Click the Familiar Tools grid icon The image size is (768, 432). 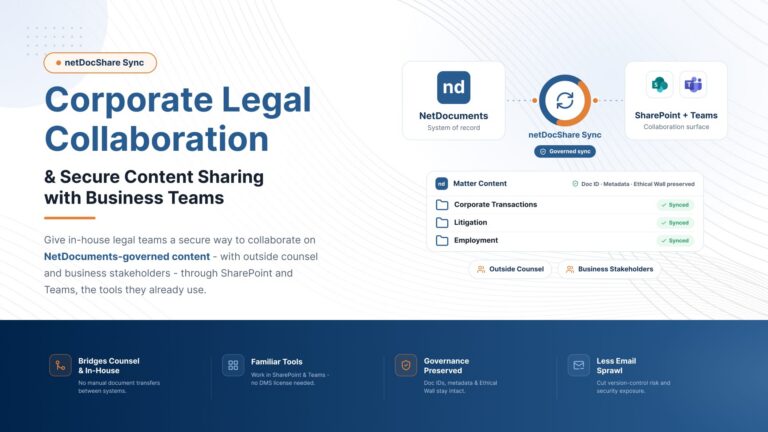(x=233, y=365)
